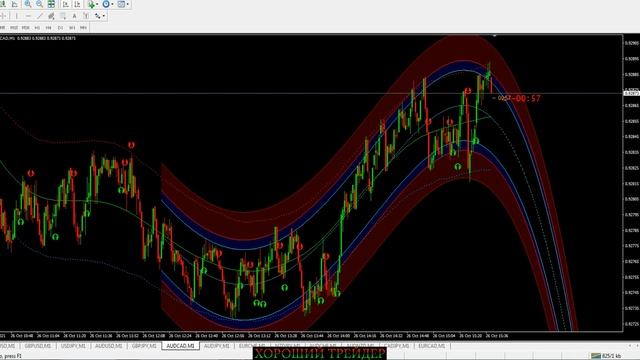The height and width of the screenshot is (360, 640).
Task: Select the vertical line drawing tool
Action: [16, 16]
